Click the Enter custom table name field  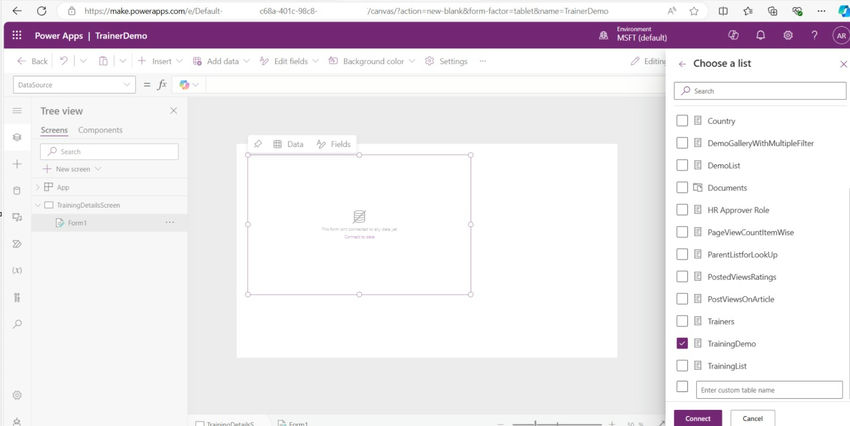tap(769, 390)
